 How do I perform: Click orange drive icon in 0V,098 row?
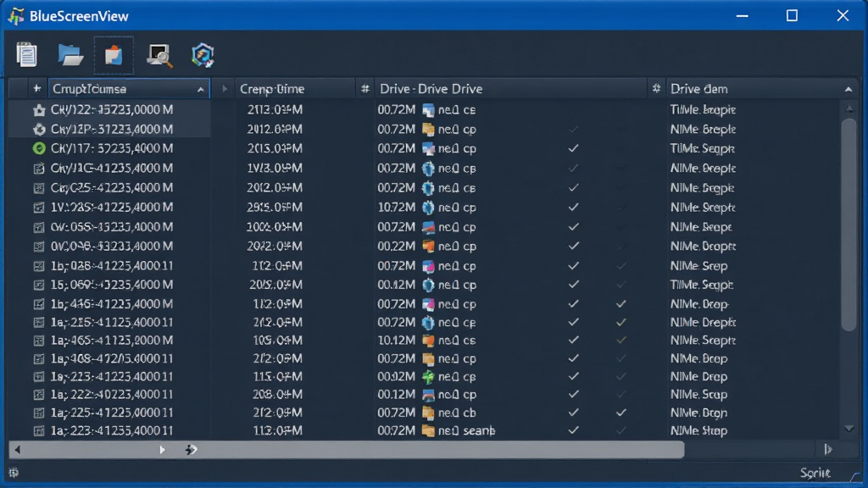(x=428, y=247)
